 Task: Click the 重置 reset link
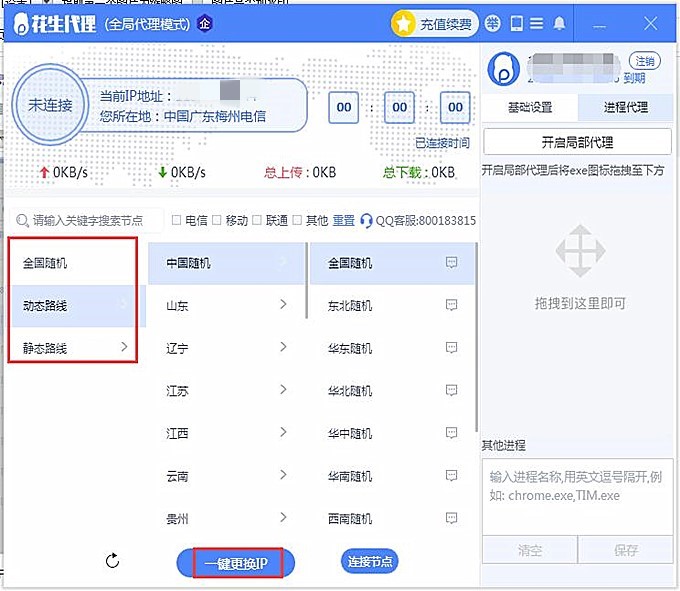click(x=343, y=220)
